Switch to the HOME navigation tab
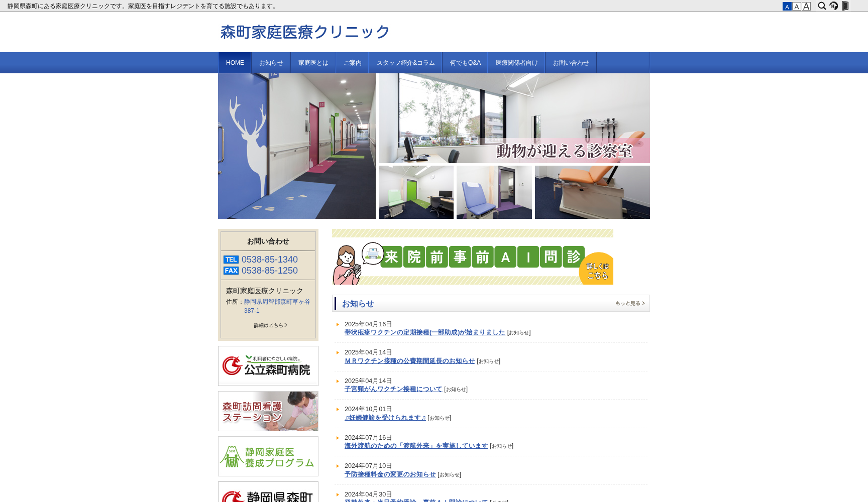This screenshot has width=868, height=502. pos(235,63)
